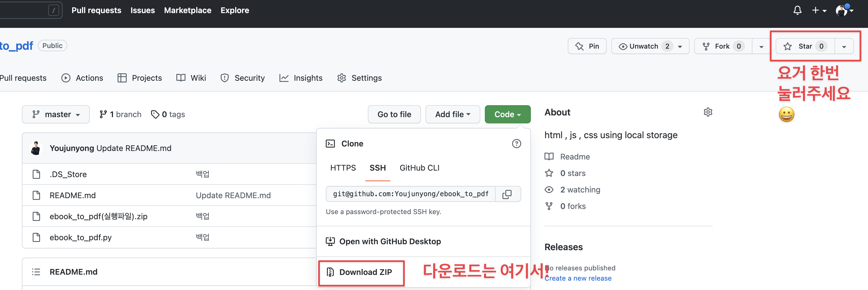868x290 pixels.
Task: Click the slash search shortcut box
Action: click(x=54, y=11)
